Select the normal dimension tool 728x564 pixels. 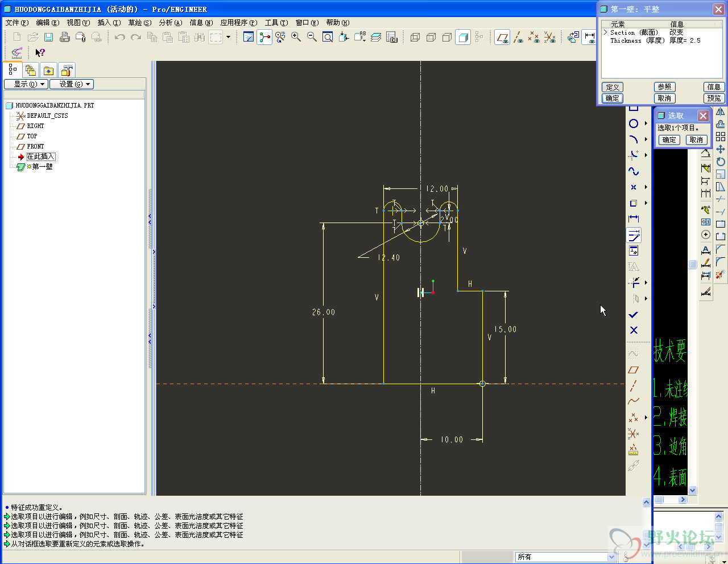634,219
